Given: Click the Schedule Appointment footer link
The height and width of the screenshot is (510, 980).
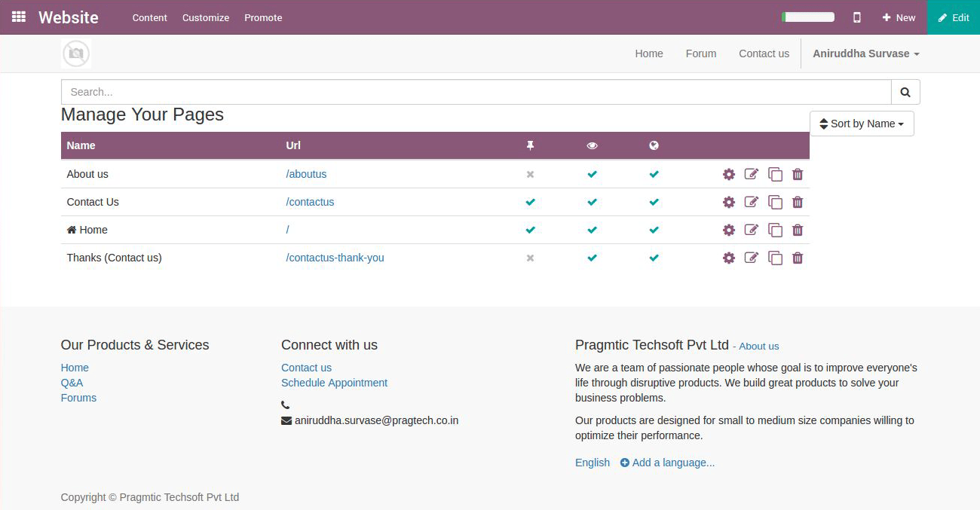Looking at the screenshot, I should (x=334, y=383).
